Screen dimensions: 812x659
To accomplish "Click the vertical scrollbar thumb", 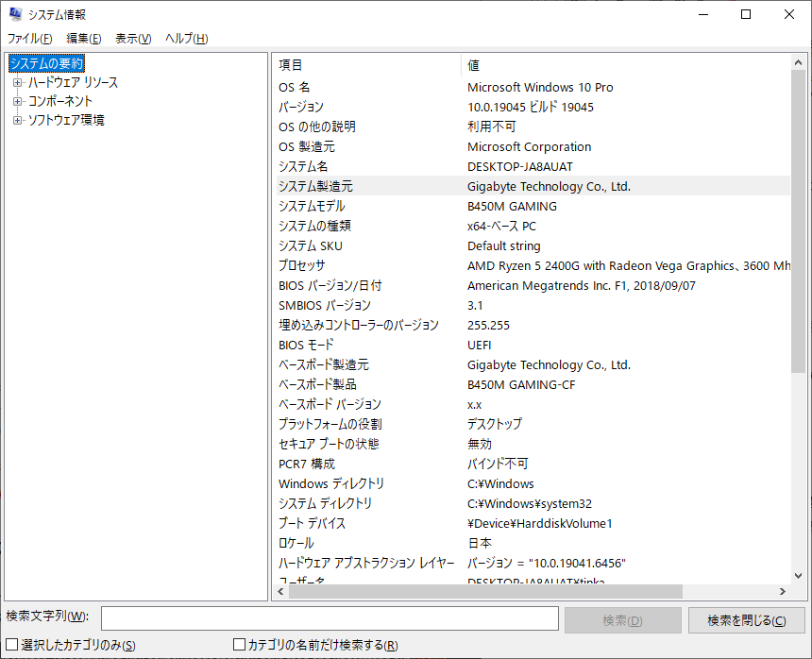I will pyautogui.click(x=798, y=221).
